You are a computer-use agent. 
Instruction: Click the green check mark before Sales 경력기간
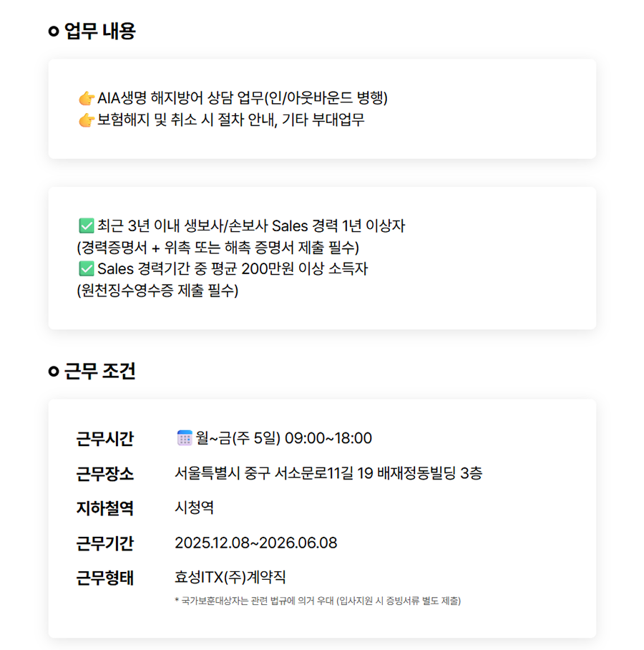86,269
